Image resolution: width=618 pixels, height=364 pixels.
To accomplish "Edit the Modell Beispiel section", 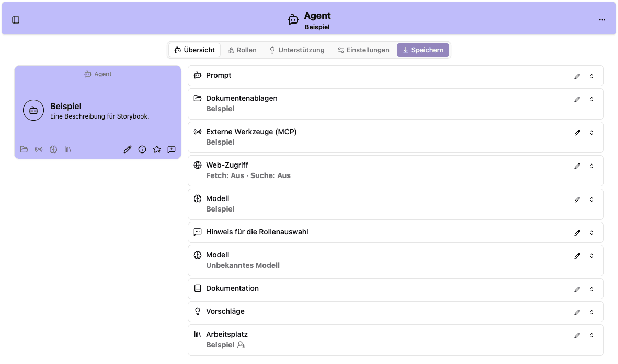I will 577,199.
